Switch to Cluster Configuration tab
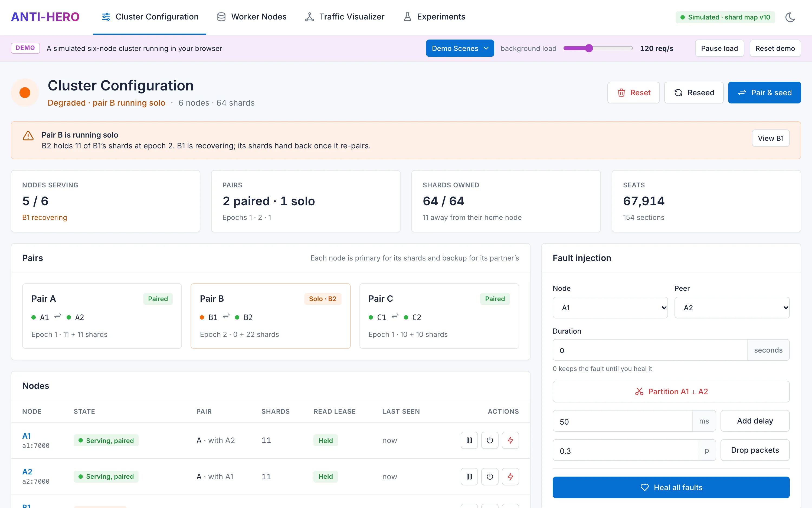 (150, 17)
